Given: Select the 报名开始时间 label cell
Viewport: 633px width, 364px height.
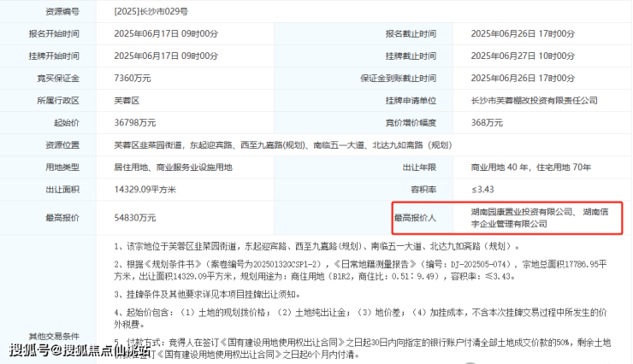Looking at the screenshot, I should pos(48,33).
